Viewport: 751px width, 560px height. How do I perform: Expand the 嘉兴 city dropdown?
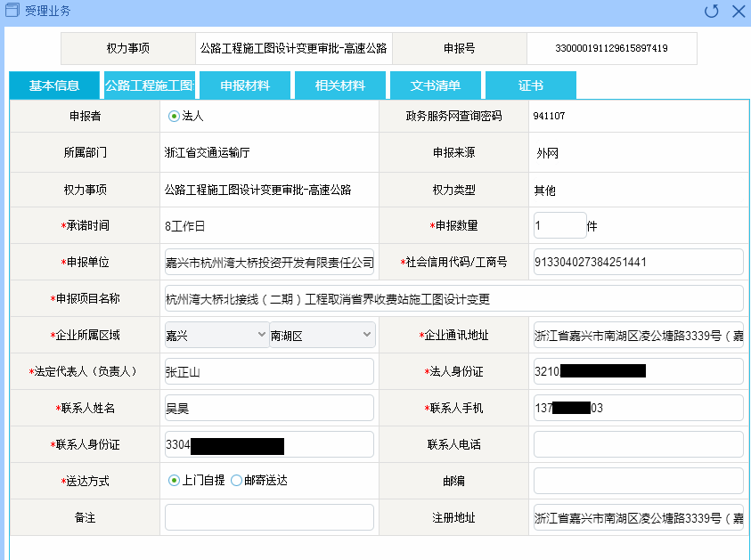[x=216, y=335]
